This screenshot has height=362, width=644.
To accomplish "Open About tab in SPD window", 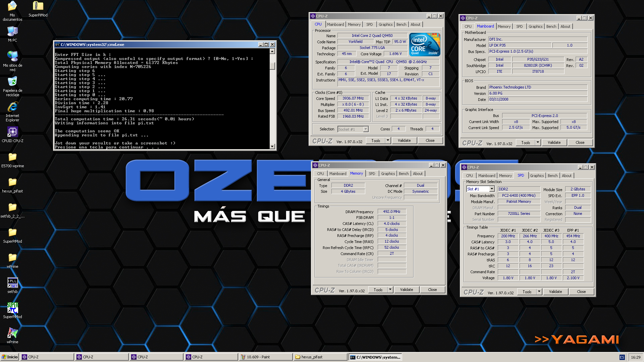I will [567, 176].
